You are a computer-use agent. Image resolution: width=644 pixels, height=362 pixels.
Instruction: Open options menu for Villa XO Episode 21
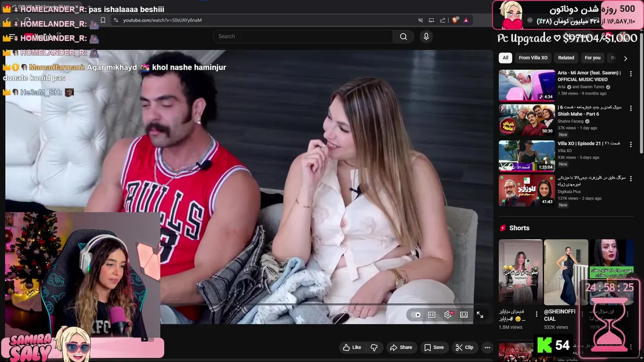pyautogui.click(x=631, y=145)
